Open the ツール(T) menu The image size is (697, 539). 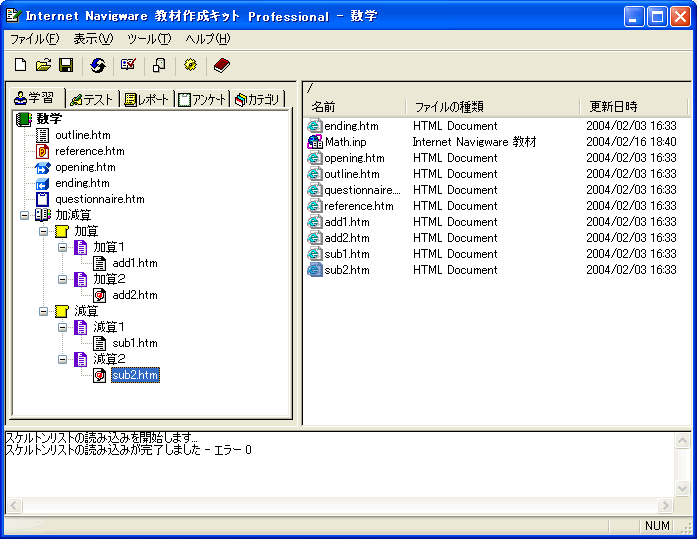click(x=149, y=39)
